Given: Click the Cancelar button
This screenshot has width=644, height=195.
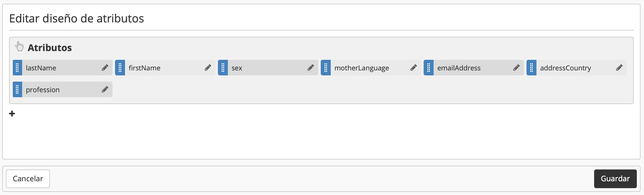Looking at the screenshot, I should pos(28,179).
